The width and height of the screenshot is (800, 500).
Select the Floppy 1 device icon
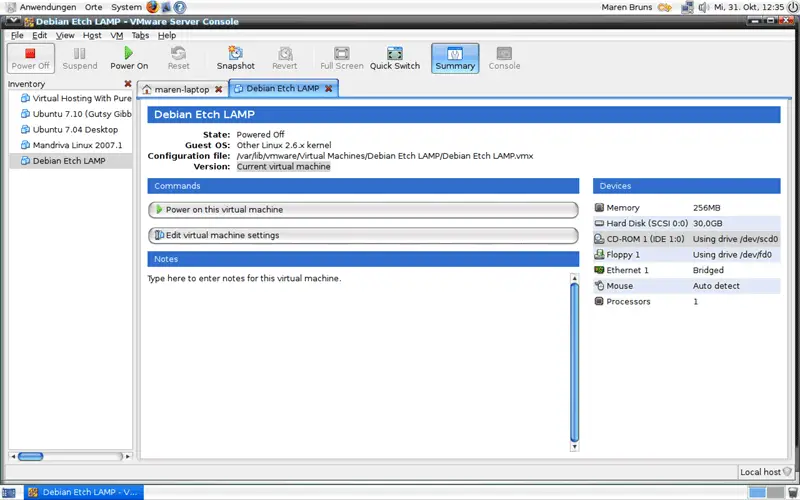pyautogui.click(x=599, y=254)
